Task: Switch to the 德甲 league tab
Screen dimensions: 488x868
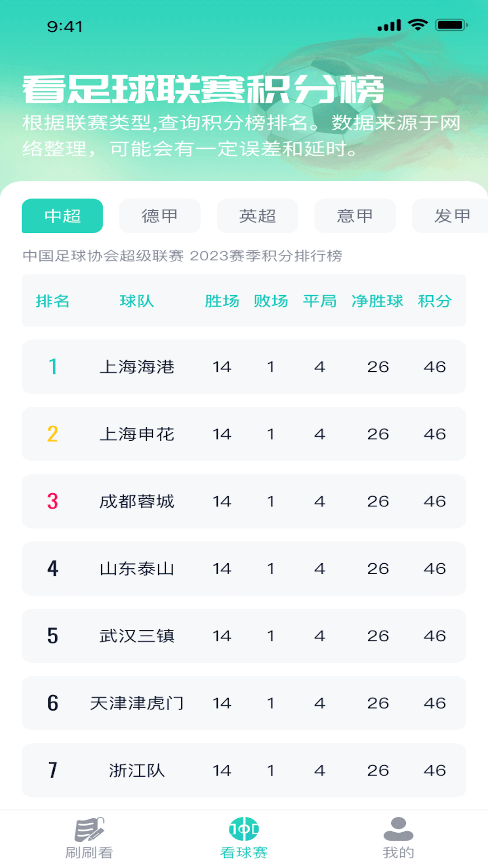Action: point(160,216)
